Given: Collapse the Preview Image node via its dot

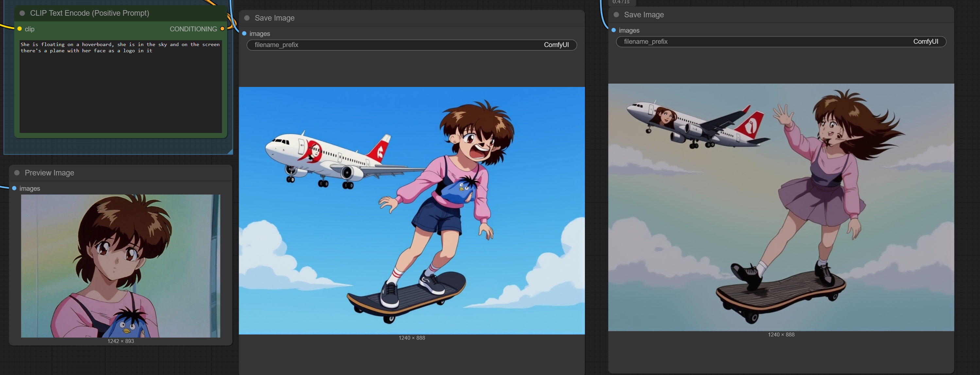Looking at the screenshot, I should coord(17,173).
